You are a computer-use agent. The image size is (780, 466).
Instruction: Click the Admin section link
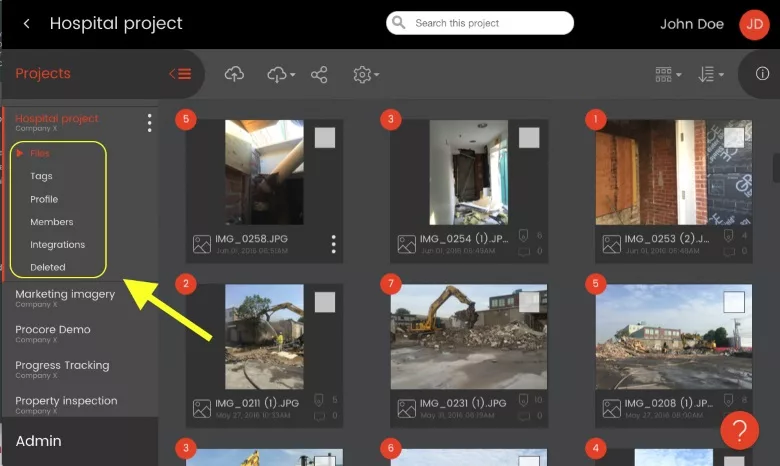click(x=38, y=441)
